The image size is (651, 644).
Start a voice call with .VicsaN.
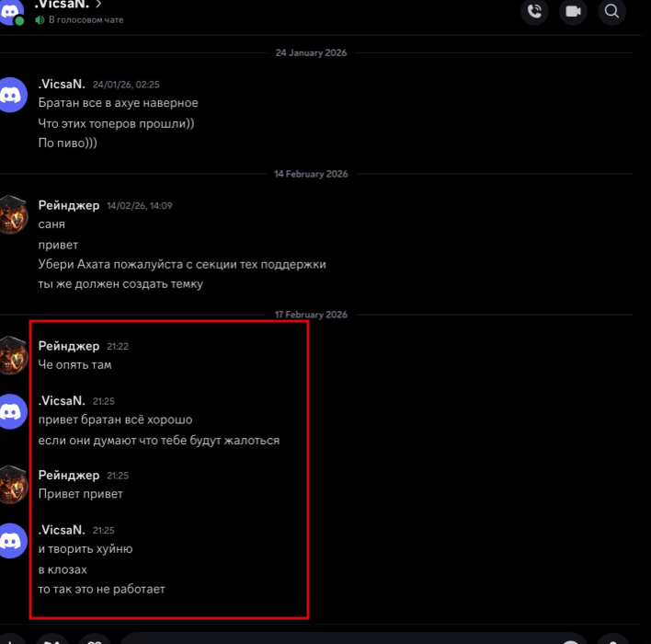click(534, 11)
